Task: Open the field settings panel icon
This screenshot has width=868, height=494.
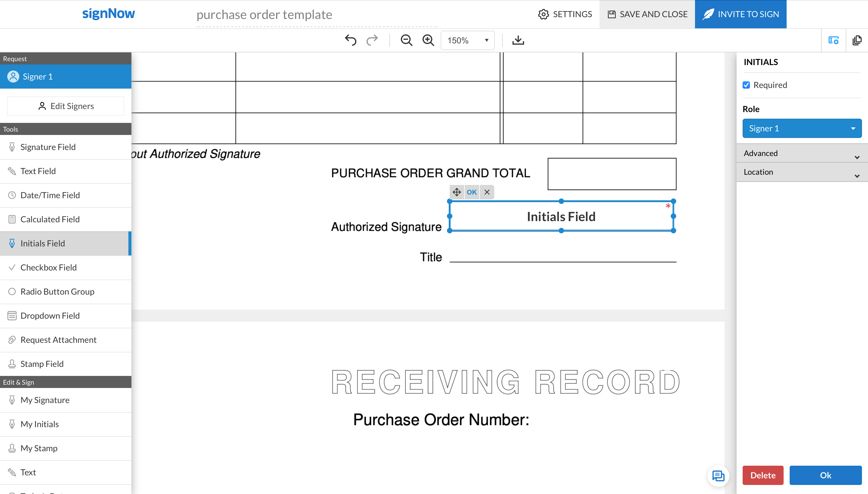Action: [833, 40]
